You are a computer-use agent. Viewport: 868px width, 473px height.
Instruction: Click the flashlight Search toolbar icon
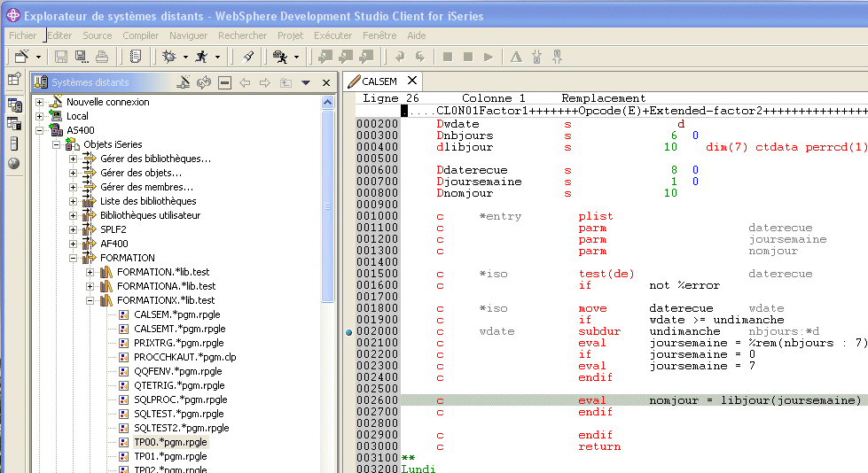(x=248, y=57)
